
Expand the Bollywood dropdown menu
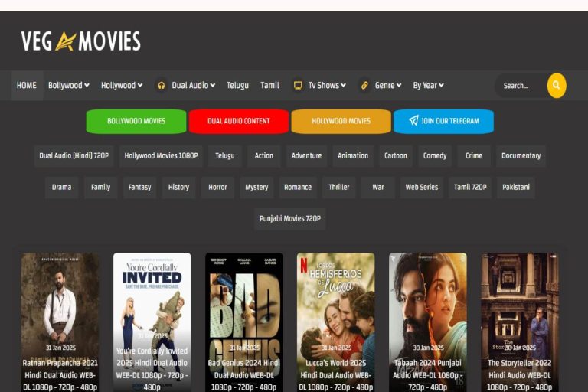(x=69, y=86)
